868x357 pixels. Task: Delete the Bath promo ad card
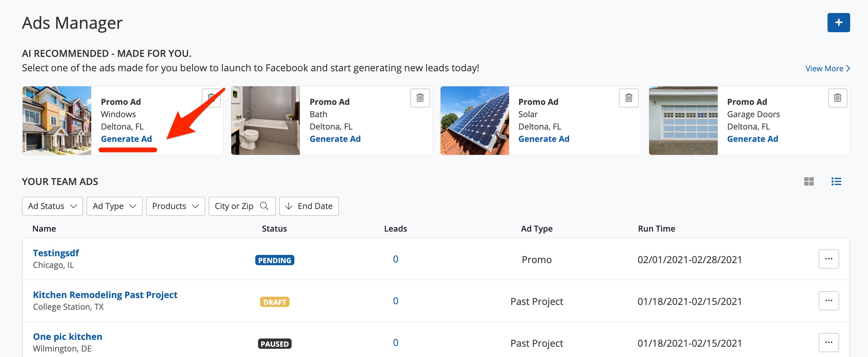pos(420,98)
